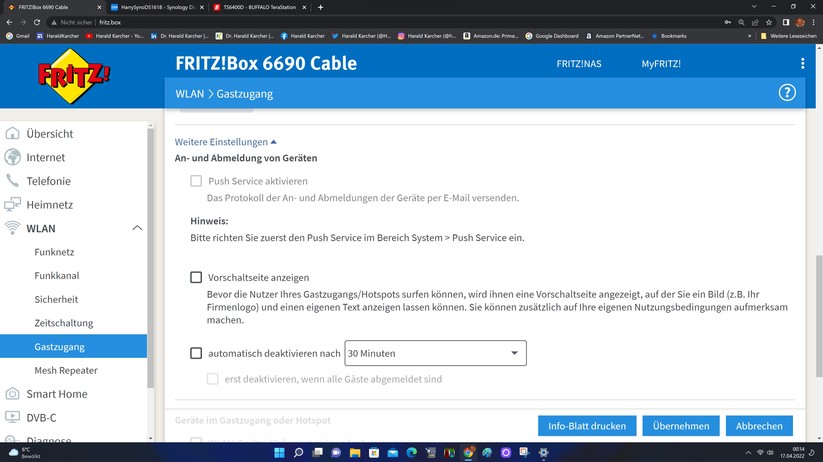
Task: Click the Smart Home icon
Action: point(12,394)
